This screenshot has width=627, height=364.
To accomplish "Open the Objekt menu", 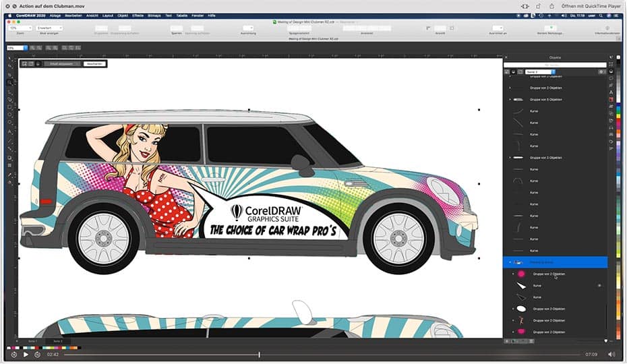I will coord(123,16).
